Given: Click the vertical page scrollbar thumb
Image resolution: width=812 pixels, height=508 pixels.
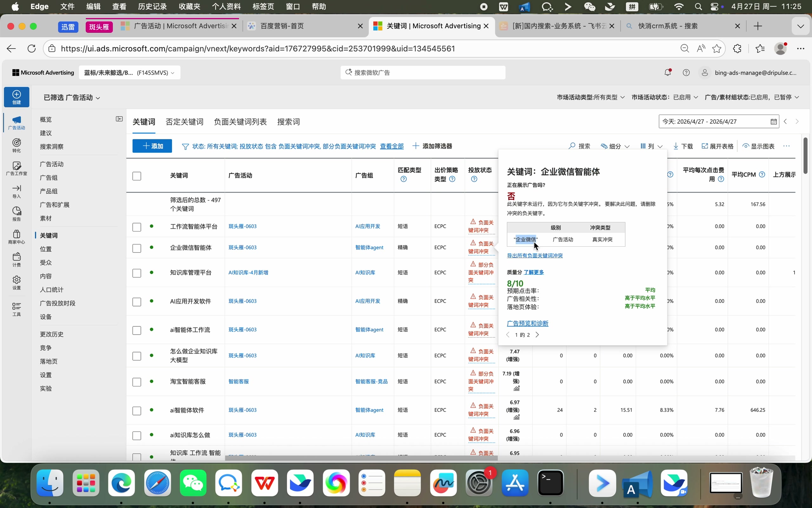Looking at the screenshot, I should pos(806,155).
